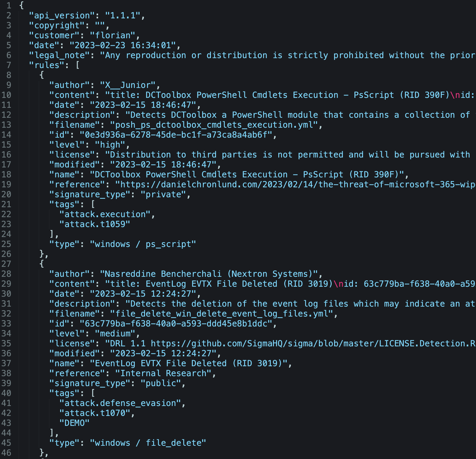476x459 pixels.
Task: Click the customer value "florian"
Action: [x=113, y=35]
